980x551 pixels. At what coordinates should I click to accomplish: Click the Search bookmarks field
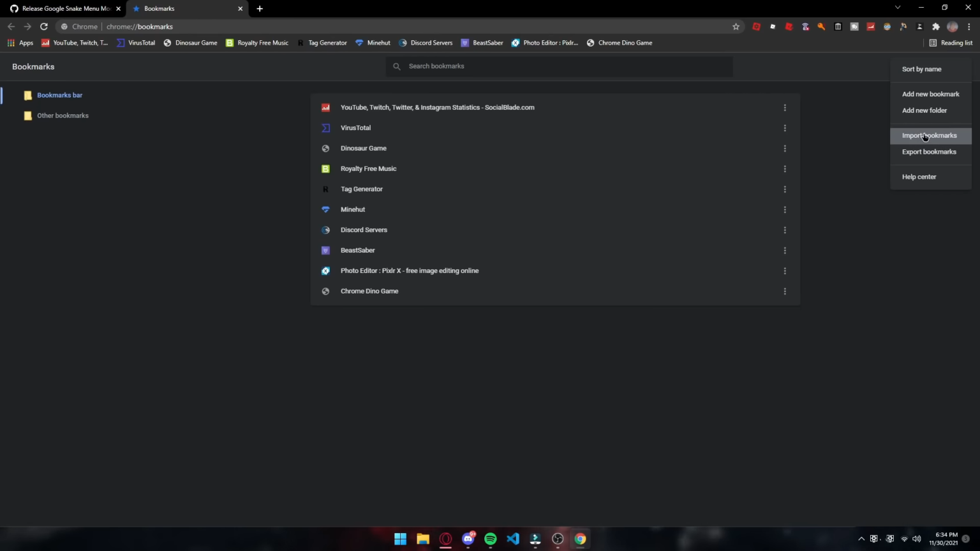coord(559,66)
